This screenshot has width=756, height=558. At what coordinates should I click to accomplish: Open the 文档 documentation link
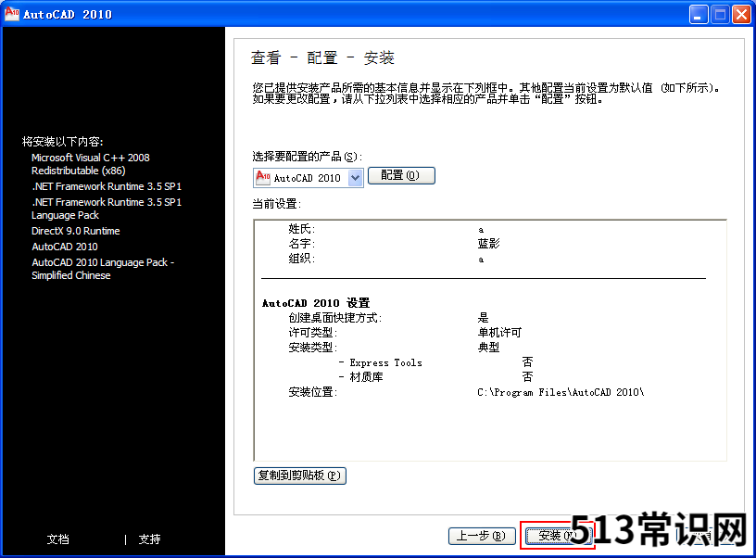point(57,539)
